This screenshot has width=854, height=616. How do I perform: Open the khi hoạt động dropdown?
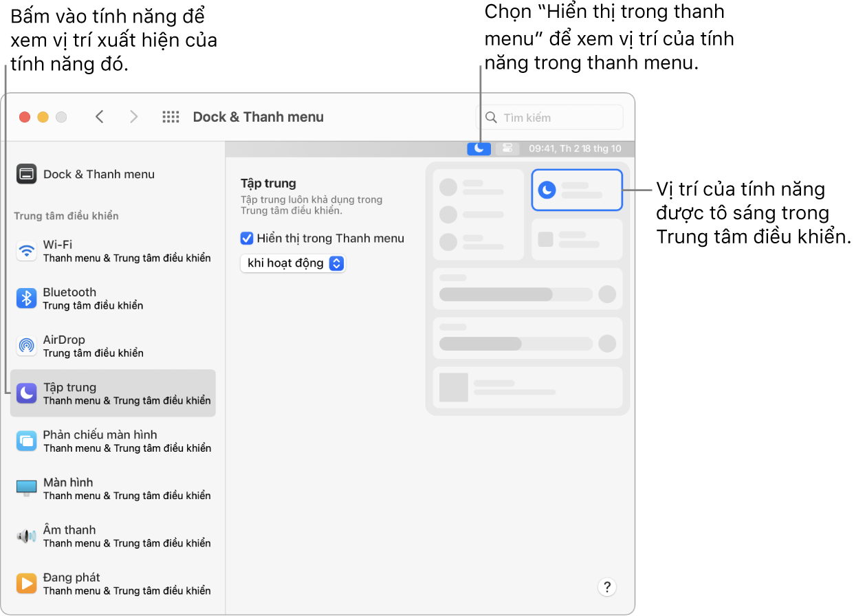click(293, 263)
